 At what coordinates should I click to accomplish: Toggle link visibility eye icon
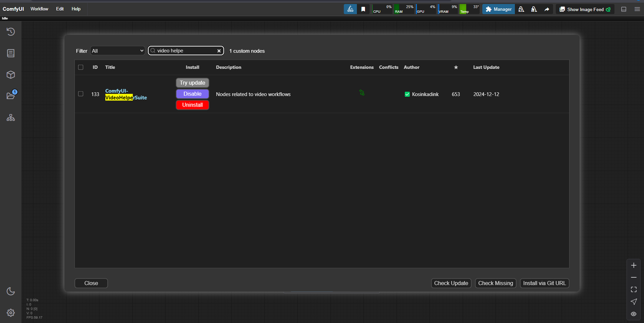click(634, 314)
